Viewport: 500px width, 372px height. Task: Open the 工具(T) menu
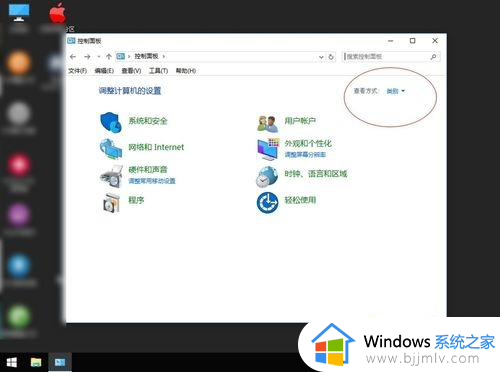pyautogui.click(x=158, y=71)
